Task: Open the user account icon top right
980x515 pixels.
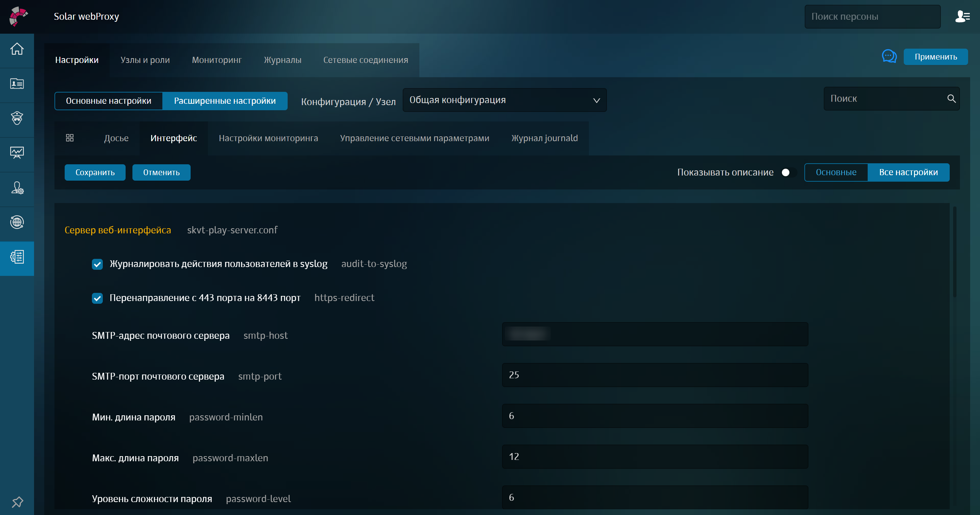Action: (x=963, y=16)
